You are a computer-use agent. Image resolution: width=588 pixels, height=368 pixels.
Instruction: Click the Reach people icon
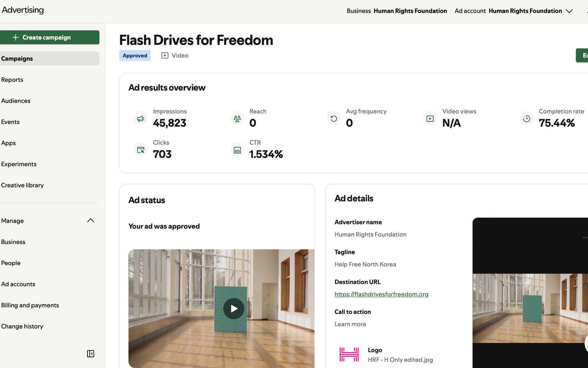pyautogui.click(x=237, y=118)
